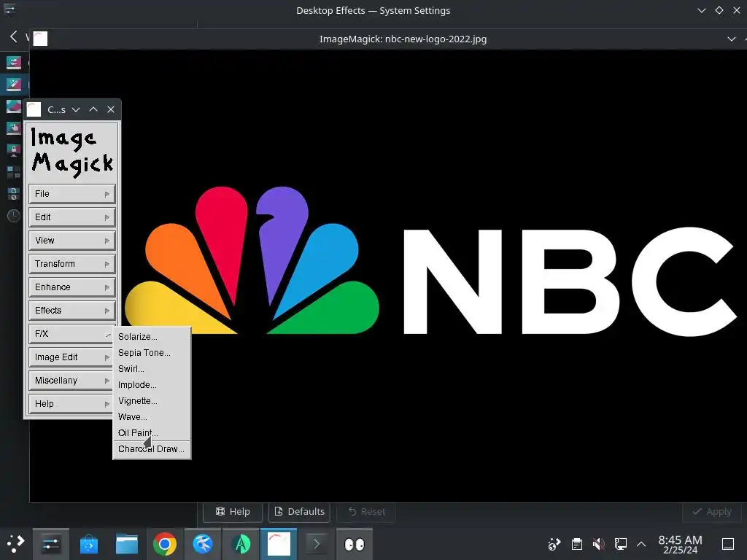
Task: Select sliders icon in System Settings sidebar
Action: pos(13,63)
